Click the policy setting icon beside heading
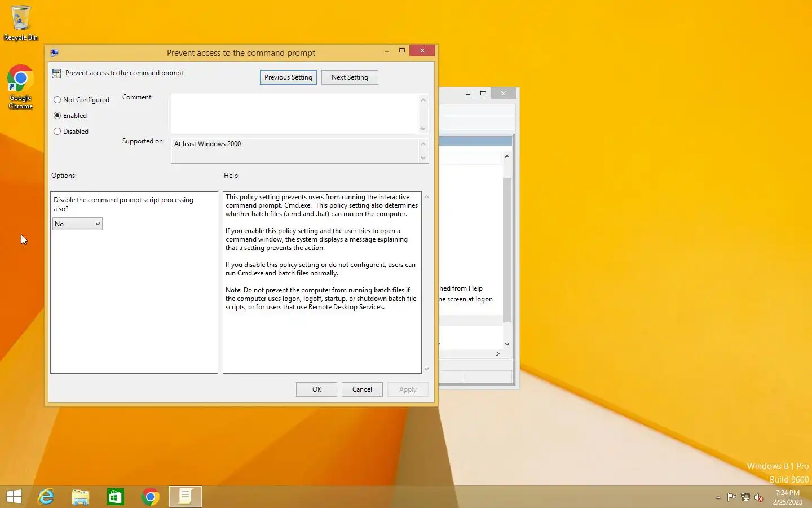 (x=56, y=73)
